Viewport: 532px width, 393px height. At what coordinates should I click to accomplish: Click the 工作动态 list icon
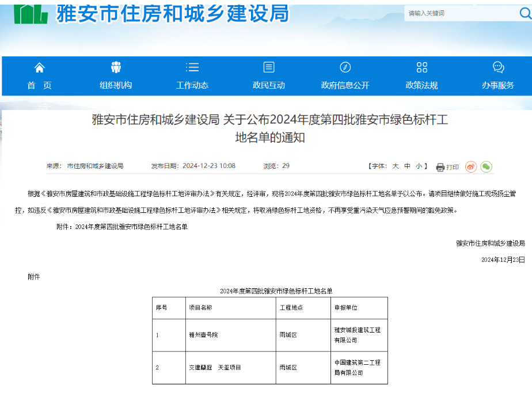(x=192, y=67)
